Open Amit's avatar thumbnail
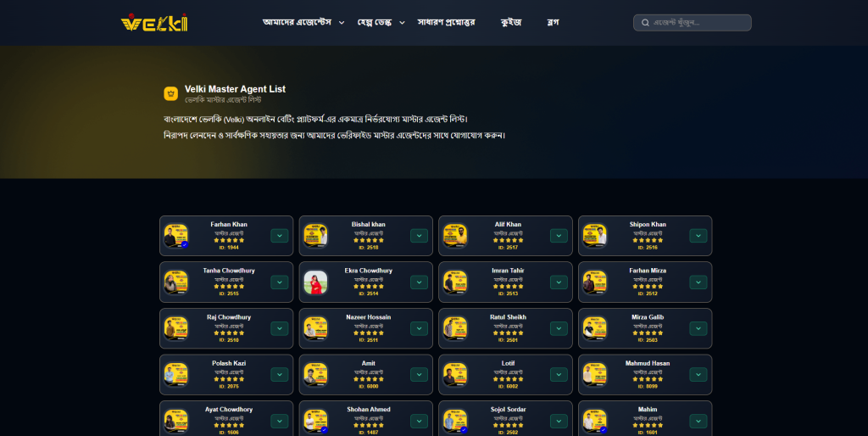The width and height of the screenshot is (868, 436). pyautogui.click(x=315, y=375)
